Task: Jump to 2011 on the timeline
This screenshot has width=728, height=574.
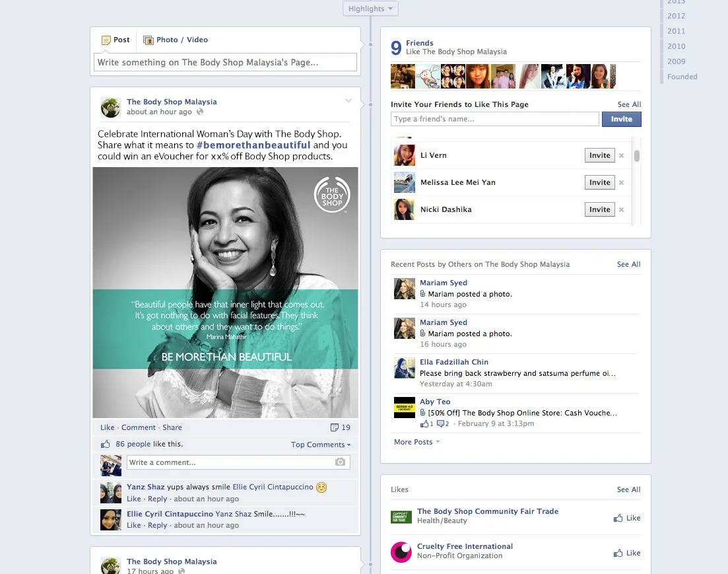Action: (x=676, y=31)
